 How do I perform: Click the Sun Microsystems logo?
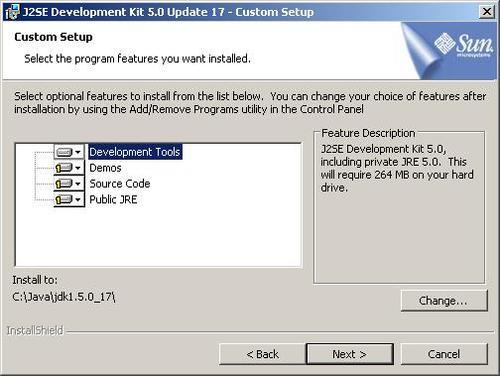[464, 45]
